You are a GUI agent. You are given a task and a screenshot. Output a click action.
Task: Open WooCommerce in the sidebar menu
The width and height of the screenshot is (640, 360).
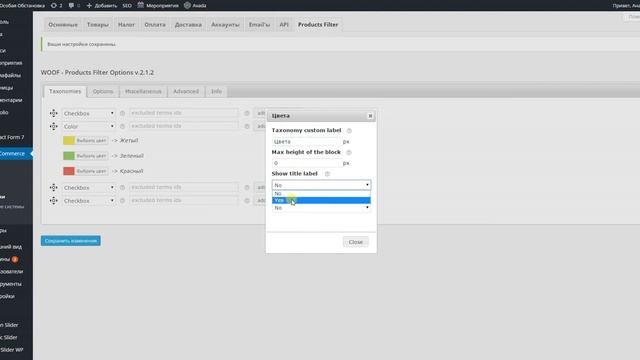pos(16,153)
